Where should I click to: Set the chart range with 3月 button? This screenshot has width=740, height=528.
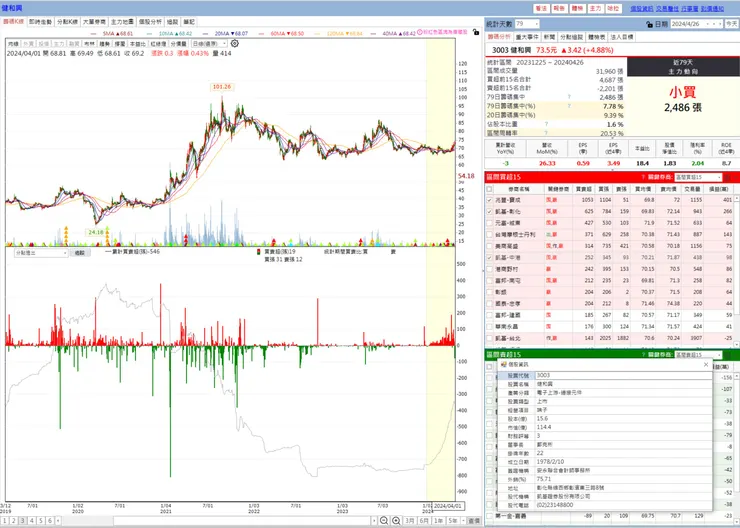coord(410,520)
